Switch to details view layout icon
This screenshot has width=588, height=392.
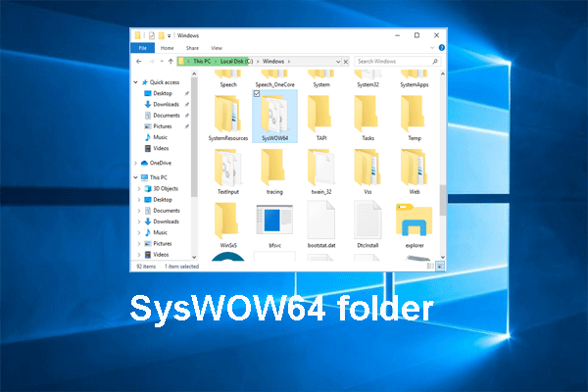click(430, 267)
